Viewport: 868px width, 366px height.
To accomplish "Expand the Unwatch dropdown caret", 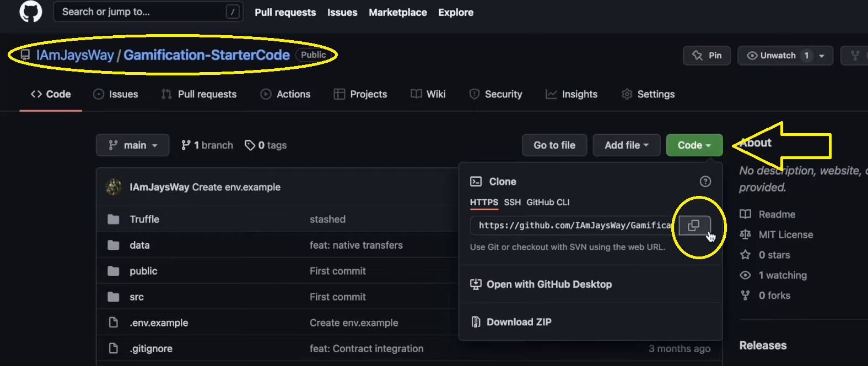I will click(822, 56).
